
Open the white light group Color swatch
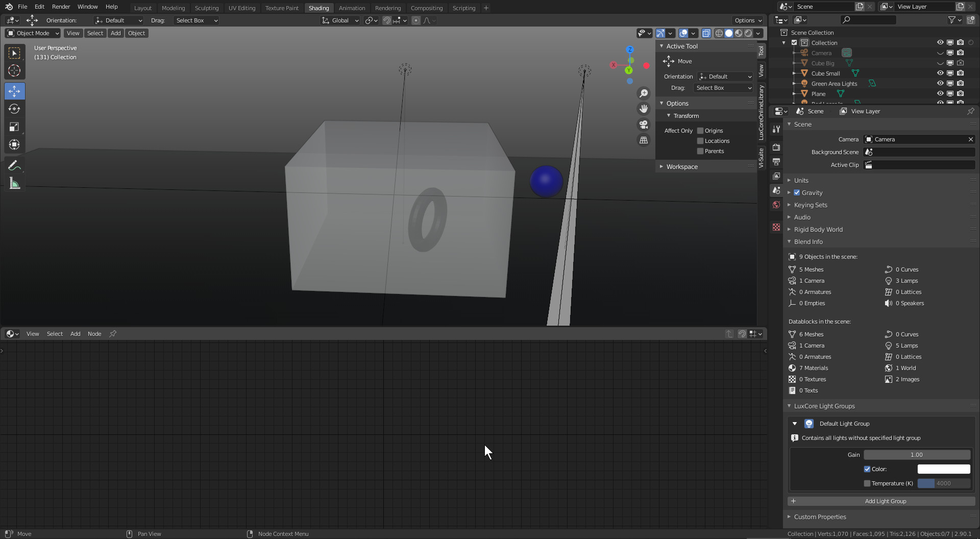(x=943, y=469)
